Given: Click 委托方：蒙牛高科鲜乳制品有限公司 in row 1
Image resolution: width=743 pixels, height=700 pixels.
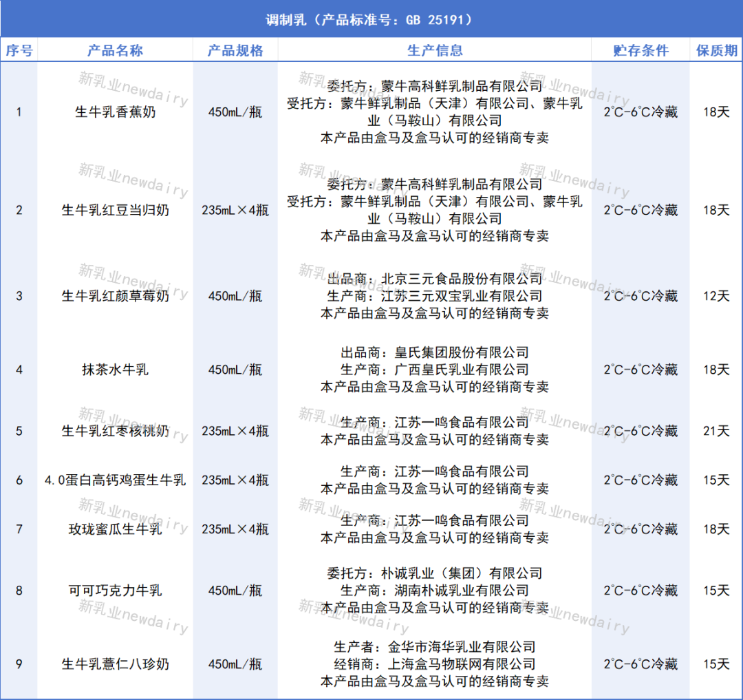Looking at the screenshot, I should (x=435, y=86).
